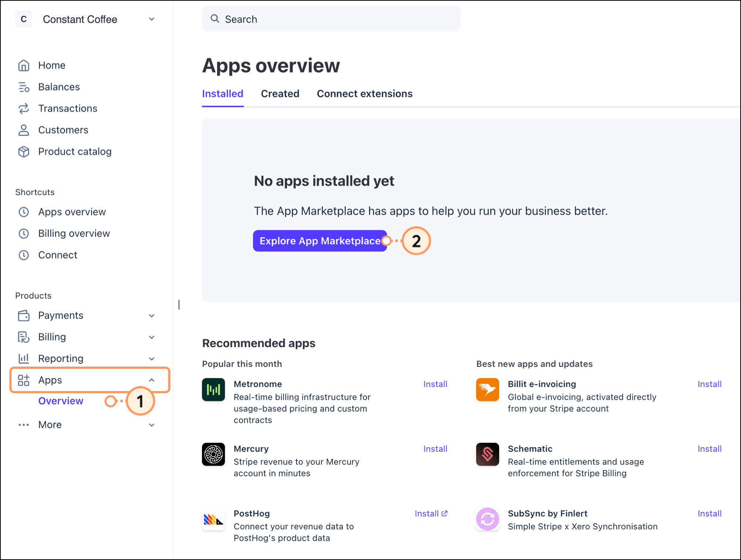The width and height of the screenshot is (741, 560).
Task: Expand the More section chevron
Action: [152, 425]
